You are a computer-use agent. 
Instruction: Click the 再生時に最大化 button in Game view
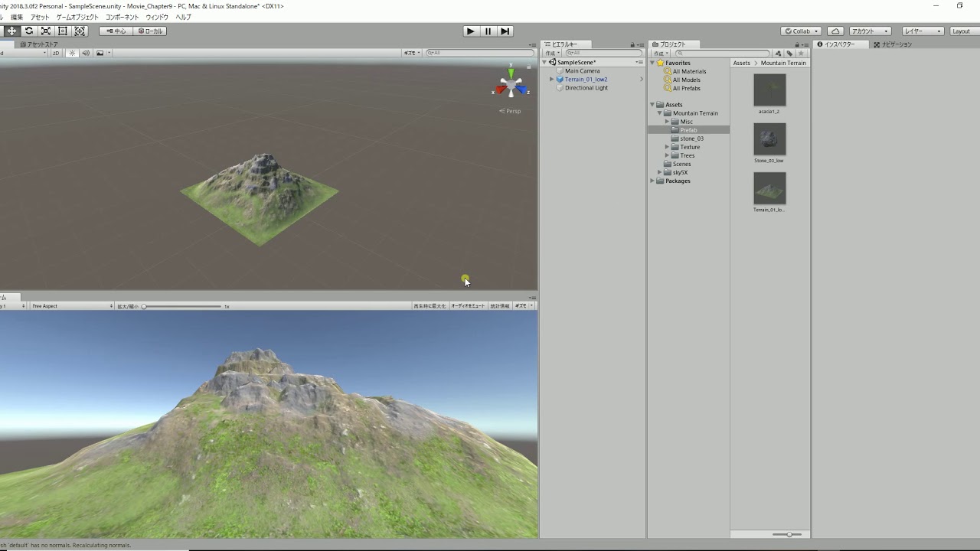point(430,306)
